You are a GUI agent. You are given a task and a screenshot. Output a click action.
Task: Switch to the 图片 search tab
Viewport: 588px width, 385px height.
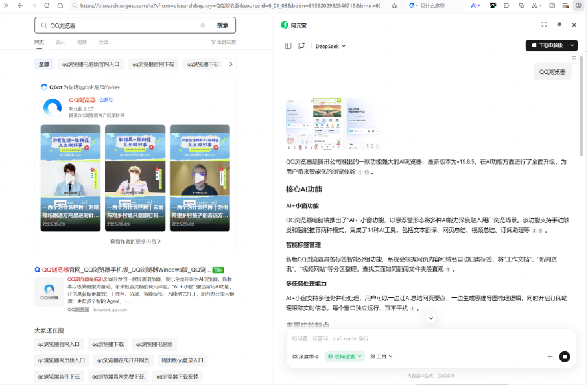point(60,42)
